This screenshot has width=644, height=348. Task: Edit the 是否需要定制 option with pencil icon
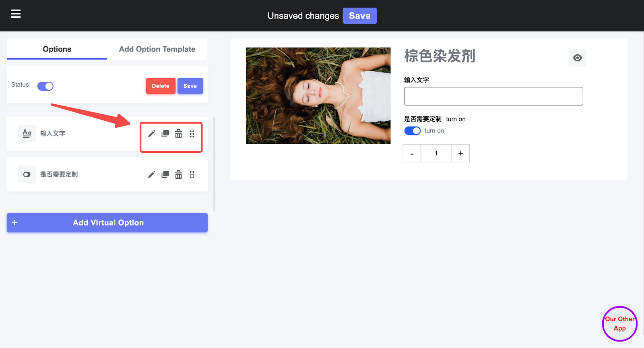coord(151,174)
